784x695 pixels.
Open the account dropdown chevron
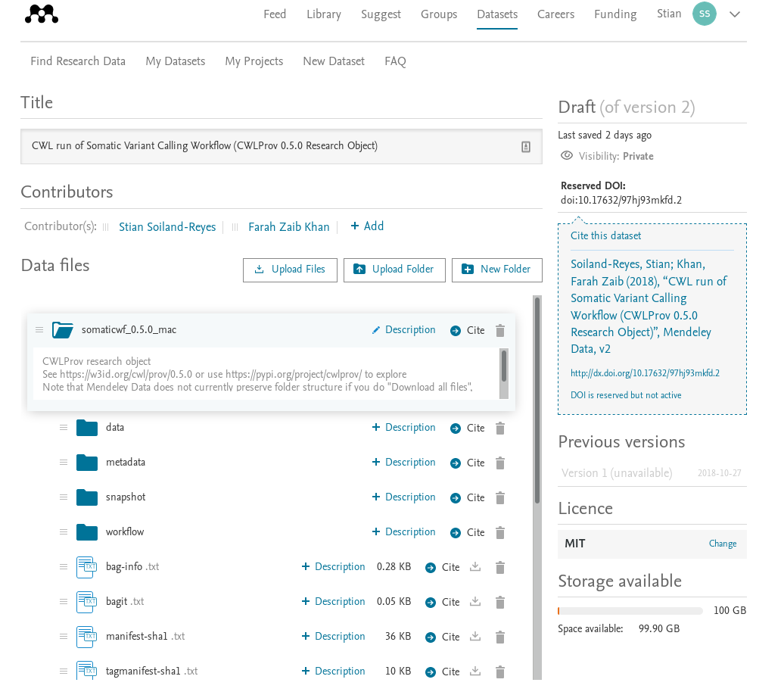[735, 14]
